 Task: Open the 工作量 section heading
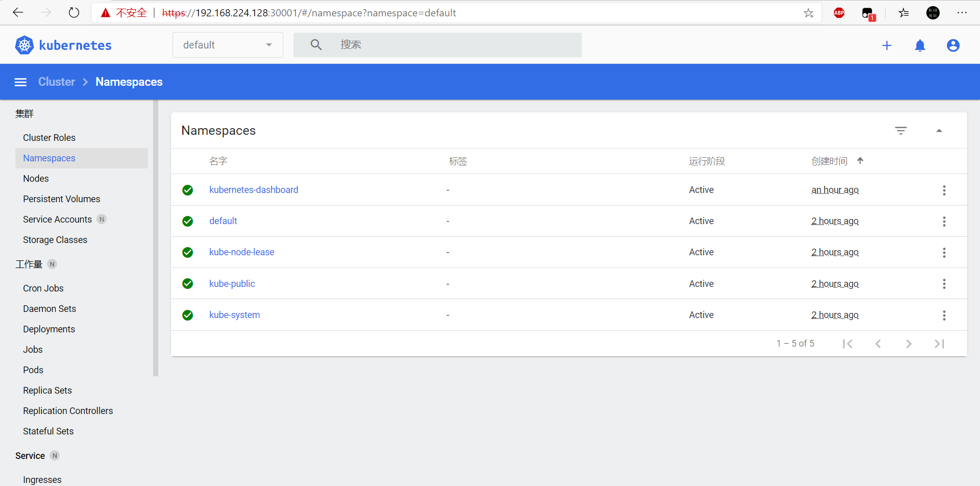pos(29,264)
